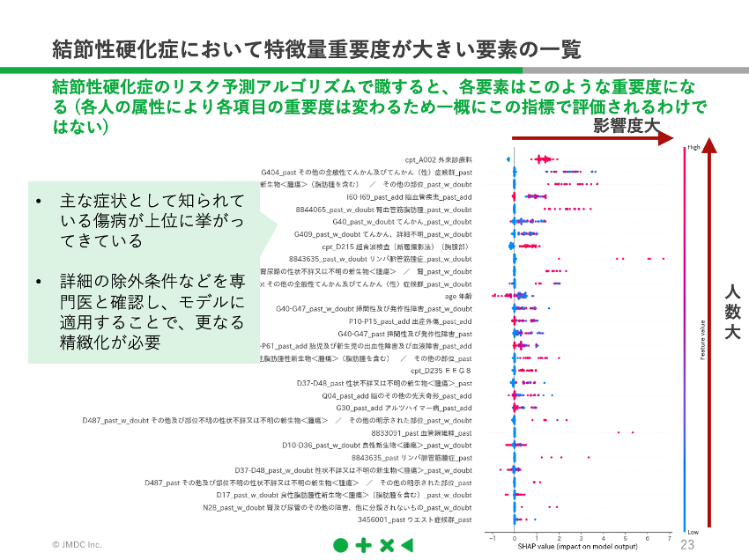Viewport: 749px width, 560px height.
Task: Click the green triangle logo shape
Action: (407, 545)
